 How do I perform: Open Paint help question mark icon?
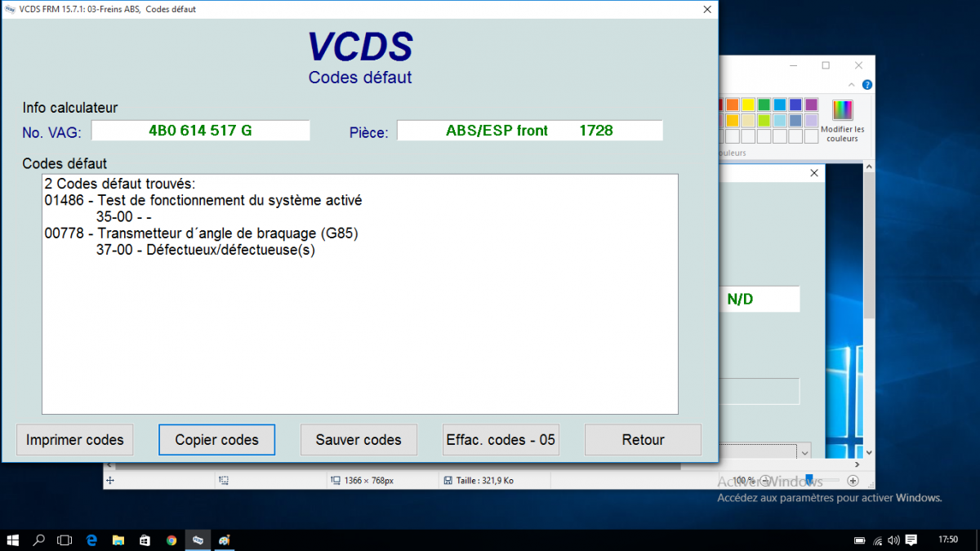click(x=867, y=85)
